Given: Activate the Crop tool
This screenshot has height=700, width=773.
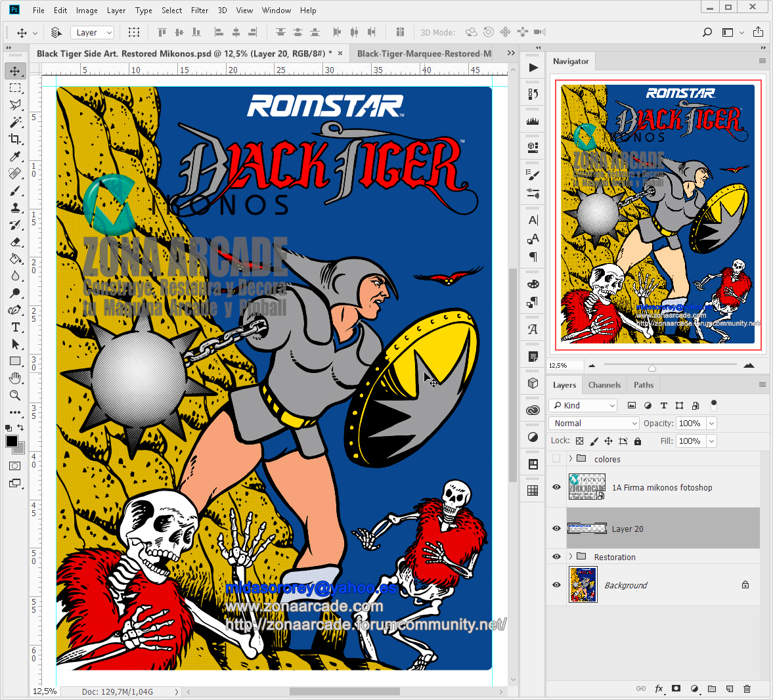Looking at the screenshot, I should 15,139.
